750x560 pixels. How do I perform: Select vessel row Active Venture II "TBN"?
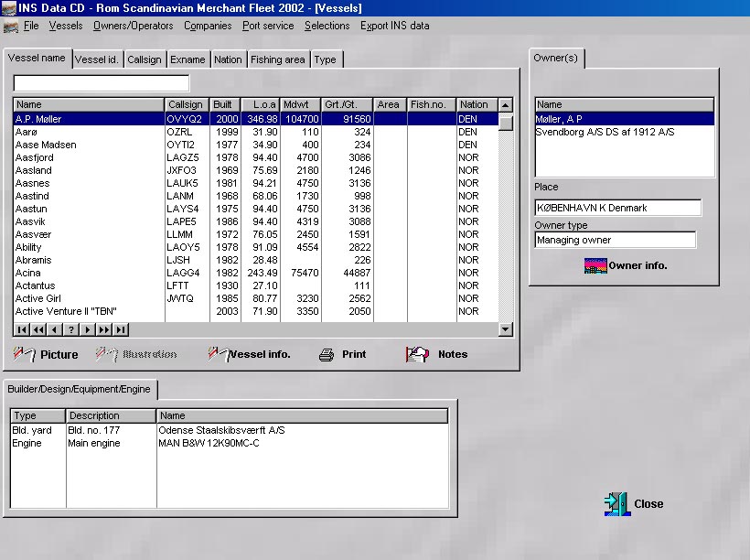pos(256,311)
